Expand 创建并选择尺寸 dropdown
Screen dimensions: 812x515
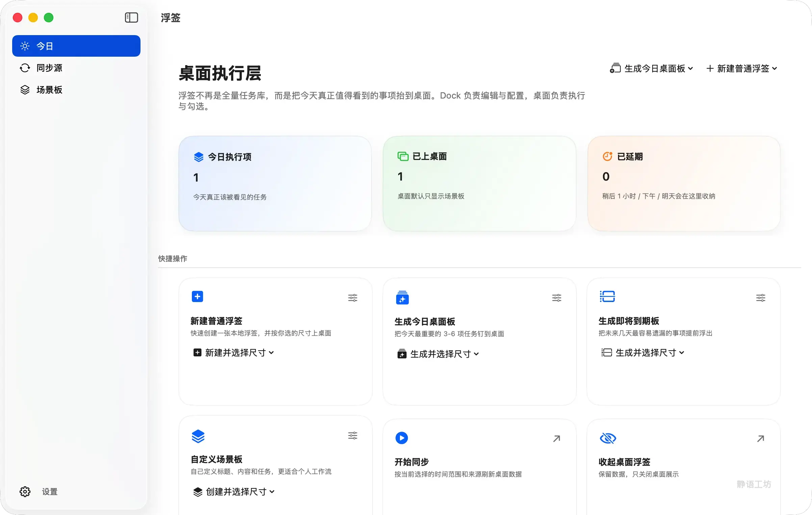234,492
